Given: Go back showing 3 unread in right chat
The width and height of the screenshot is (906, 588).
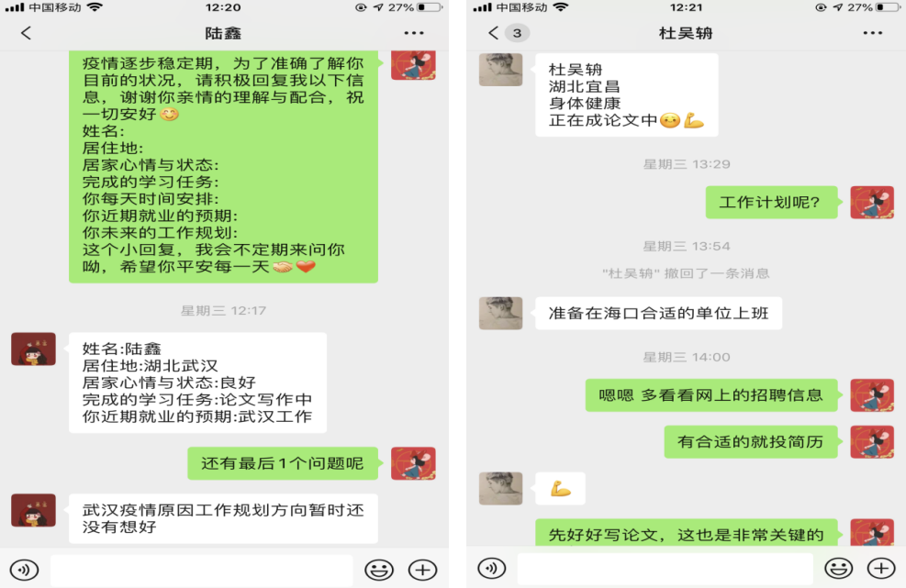Looking at the screenshot, I should point(508,33).
